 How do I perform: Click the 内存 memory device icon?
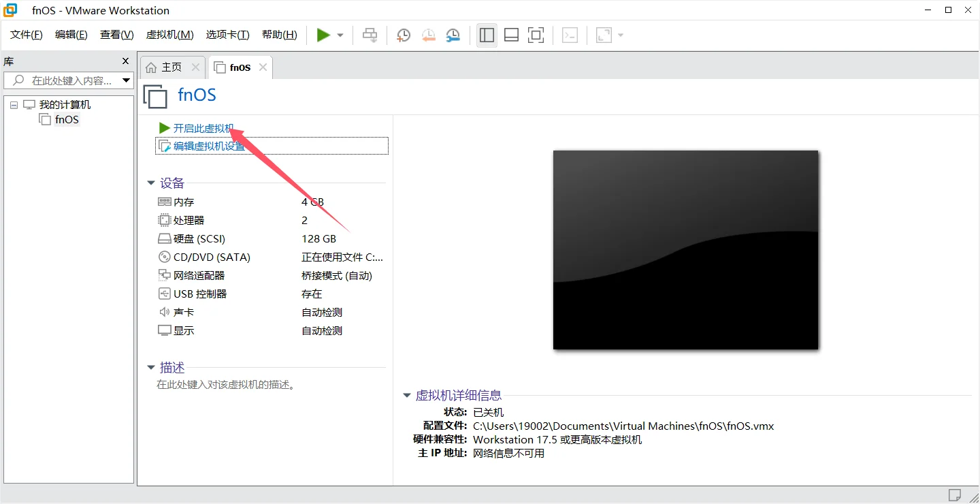[x=164, y=202]
